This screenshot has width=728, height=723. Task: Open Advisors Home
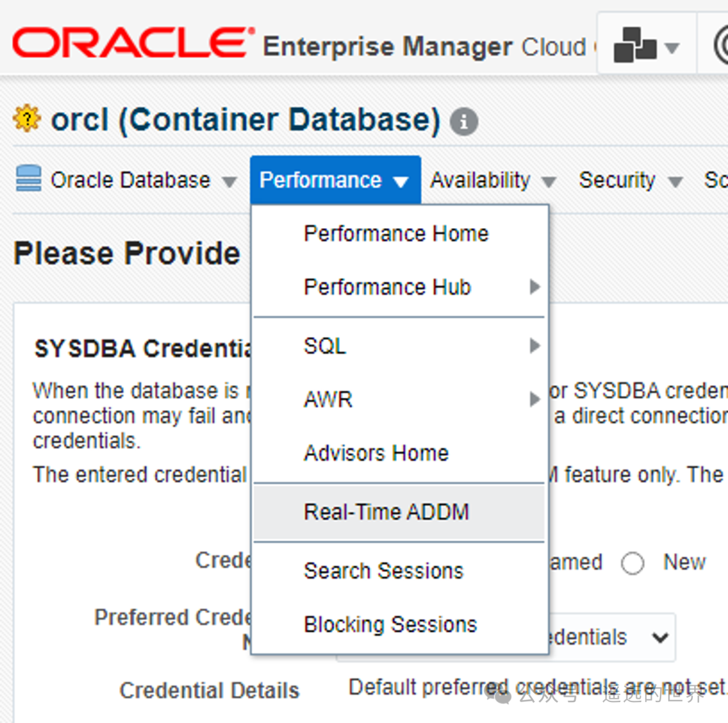coord(376,453)
